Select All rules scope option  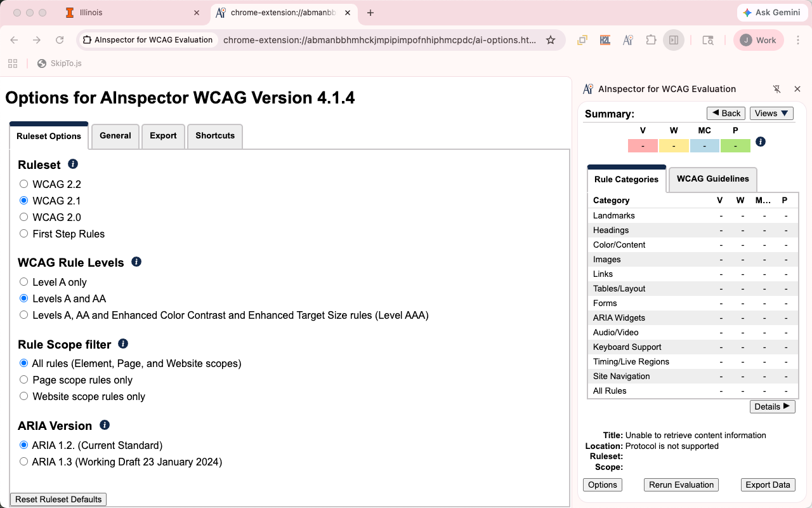(x=23, y=364)
